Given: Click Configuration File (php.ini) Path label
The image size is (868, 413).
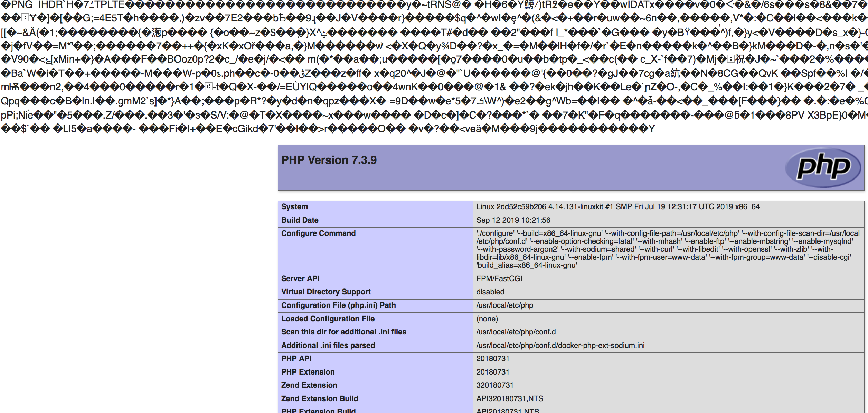Looking at the screenshot, I should [338, 305].
